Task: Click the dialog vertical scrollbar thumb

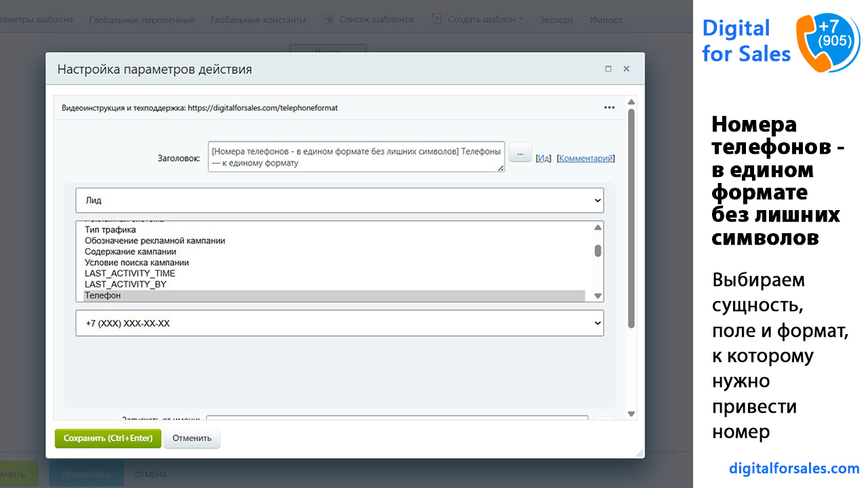Action: (631, 218)
